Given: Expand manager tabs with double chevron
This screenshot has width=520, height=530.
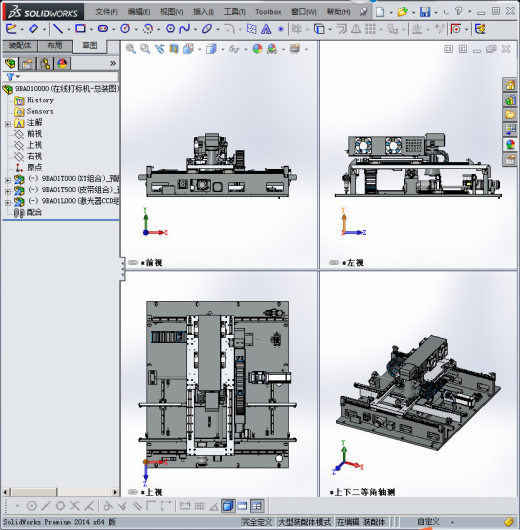Looking at the screenshot, I should (x=113, y=63).
